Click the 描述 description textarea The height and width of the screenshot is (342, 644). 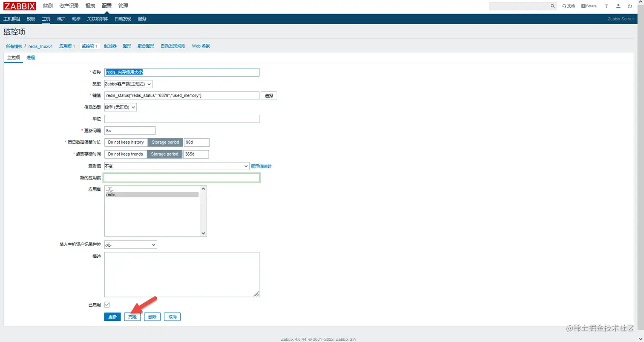click(x=182, y=274)
